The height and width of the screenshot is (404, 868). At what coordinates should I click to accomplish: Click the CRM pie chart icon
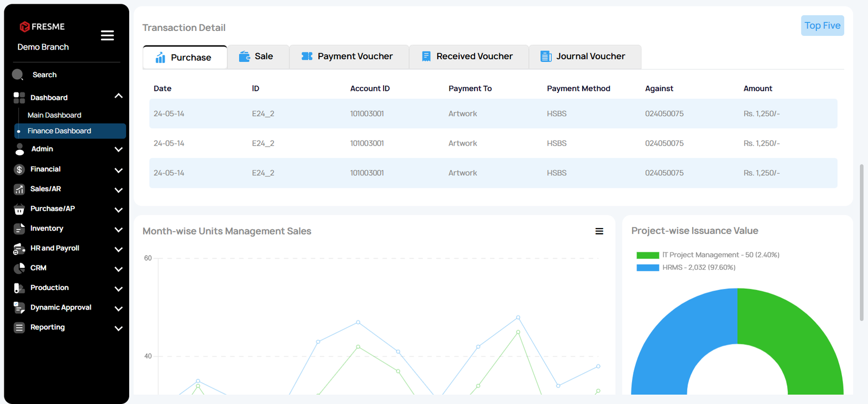pos(20,268)
